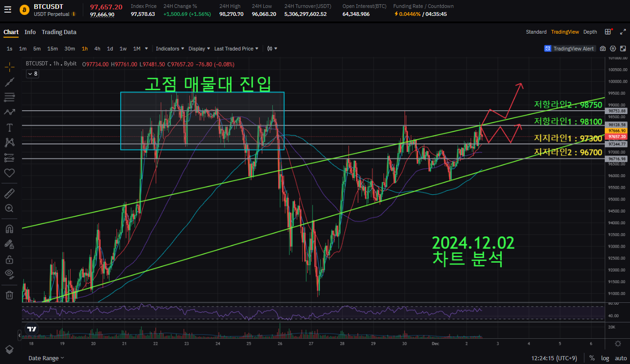Toggle log scale on price axis

click(605, 358)
